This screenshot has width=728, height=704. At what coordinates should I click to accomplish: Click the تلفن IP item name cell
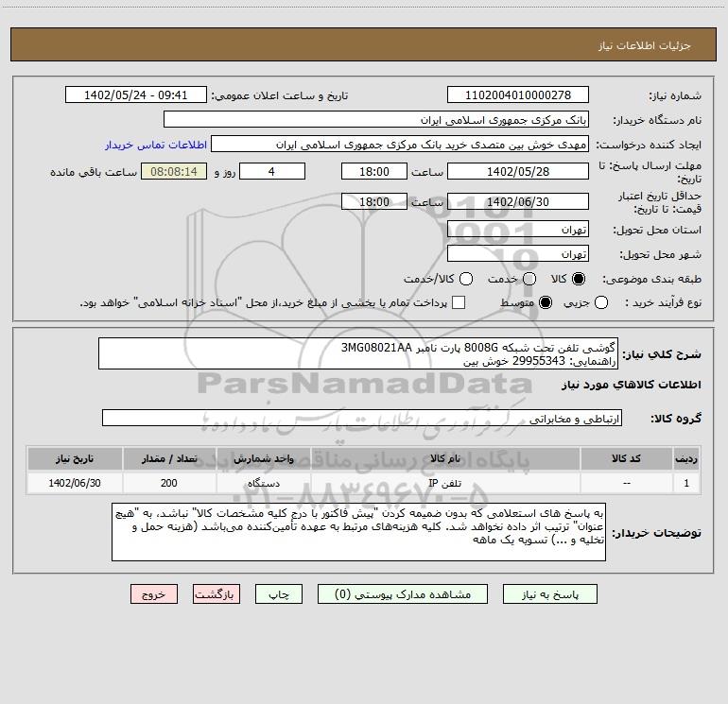(x=445, y=483)
